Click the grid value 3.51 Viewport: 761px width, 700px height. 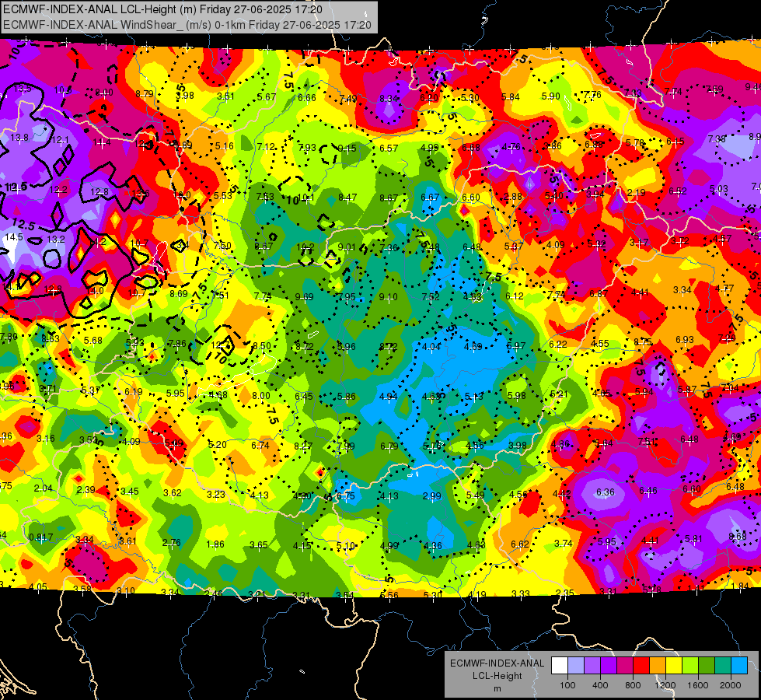[225, 96]
